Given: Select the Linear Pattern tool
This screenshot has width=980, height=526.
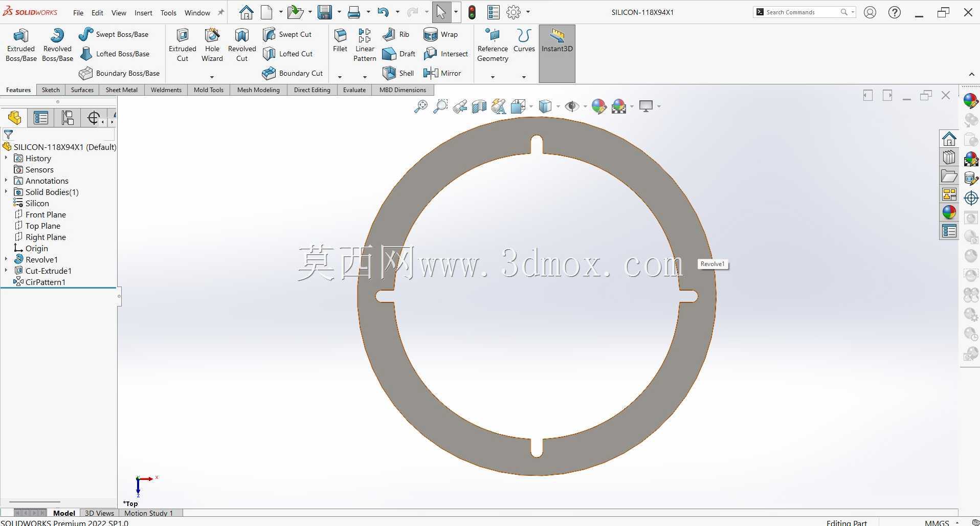Looking at the screenshot, I should tap(365, 45).
